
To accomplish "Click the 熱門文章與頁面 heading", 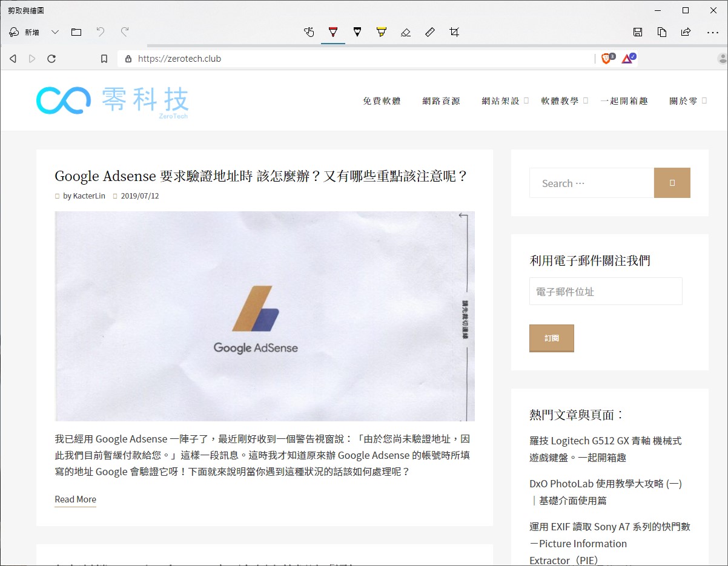I will coord(577,415).
